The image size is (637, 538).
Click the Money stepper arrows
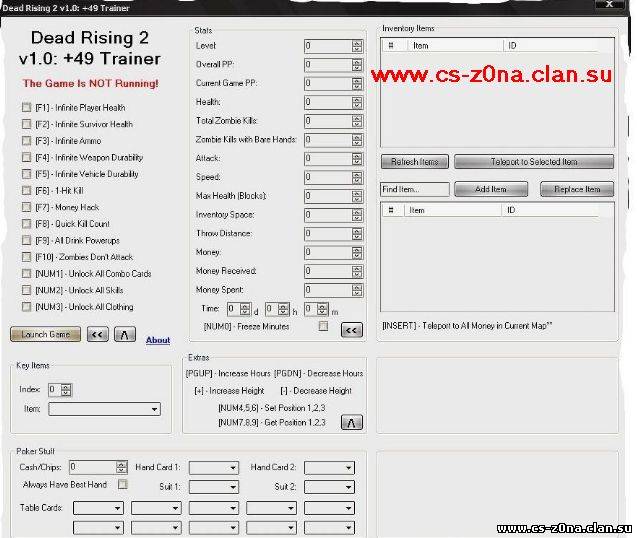[357, 252]
